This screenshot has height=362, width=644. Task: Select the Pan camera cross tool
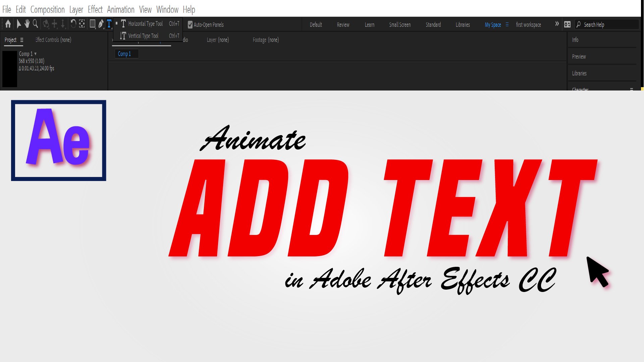click(54, 24)
